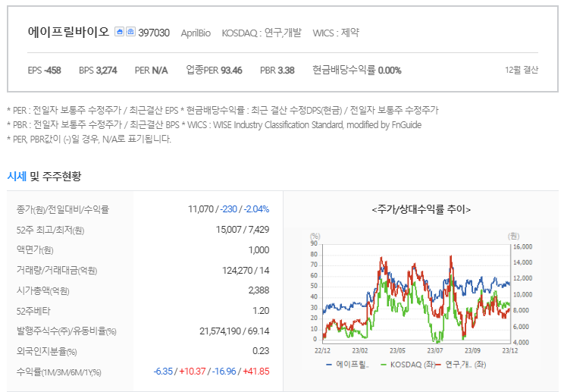Click the AprilBio English name
This screenshot has width=564, height=392.
[196, 33]
